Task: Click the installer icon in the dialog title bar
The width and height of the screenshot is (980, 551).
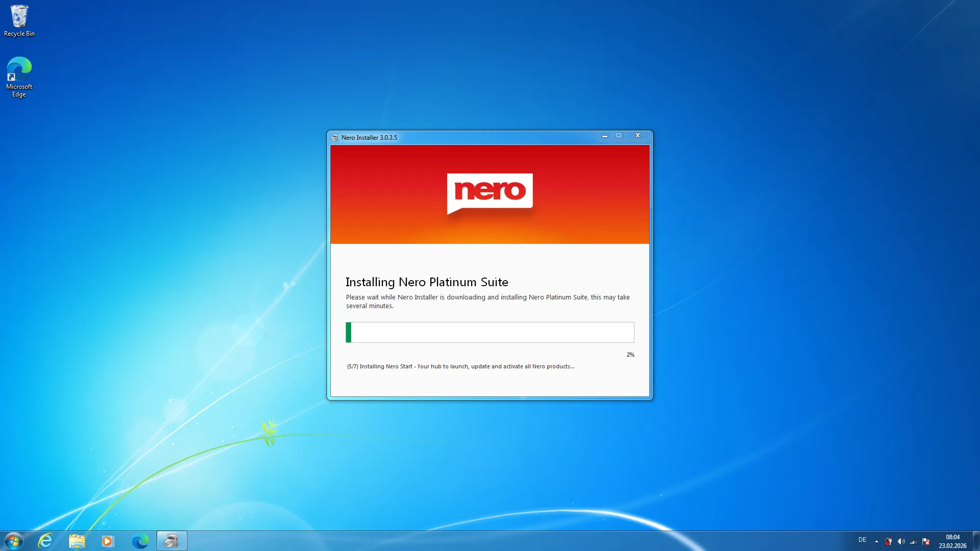Action: [335, 137]
